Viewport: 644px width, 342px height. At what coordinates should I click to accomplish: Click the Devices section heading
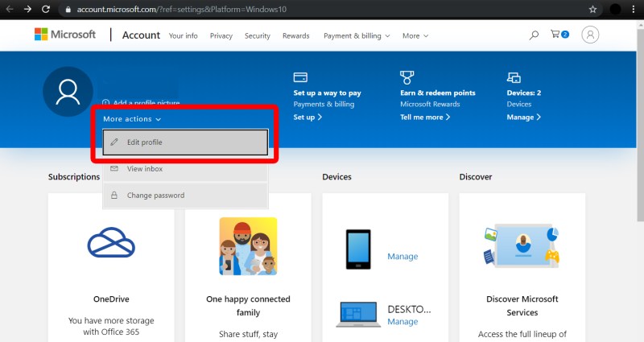pyautogui.click(x=336, y=177)
